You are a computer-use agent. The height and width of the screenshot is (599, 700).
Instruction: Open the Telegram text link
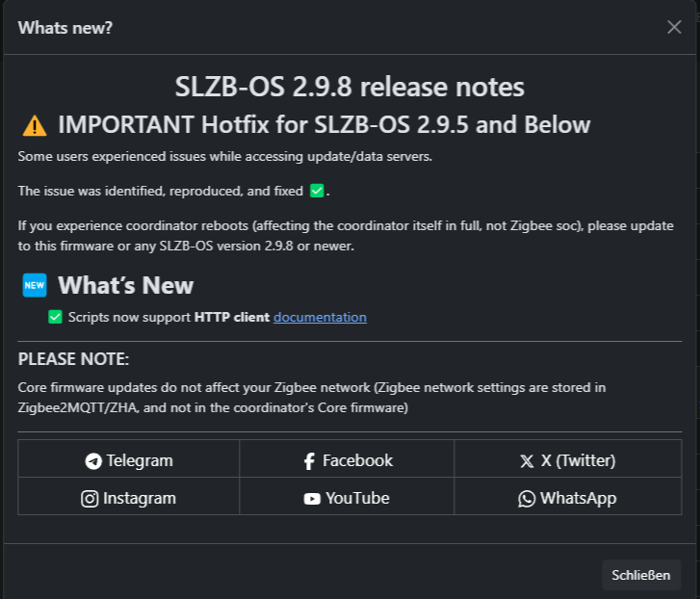click(140, 461)
